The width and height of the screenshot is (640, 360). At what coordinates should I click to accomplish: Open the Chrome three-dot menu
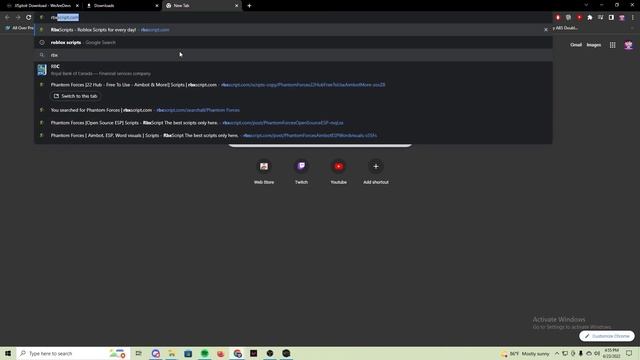(633, 18)
